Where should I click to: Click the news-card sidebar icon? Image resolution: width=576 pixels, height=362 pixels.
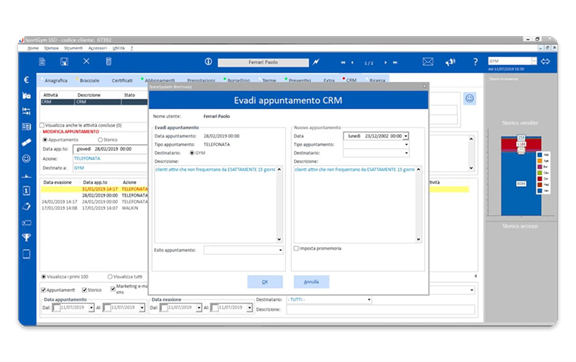(26, 127)
